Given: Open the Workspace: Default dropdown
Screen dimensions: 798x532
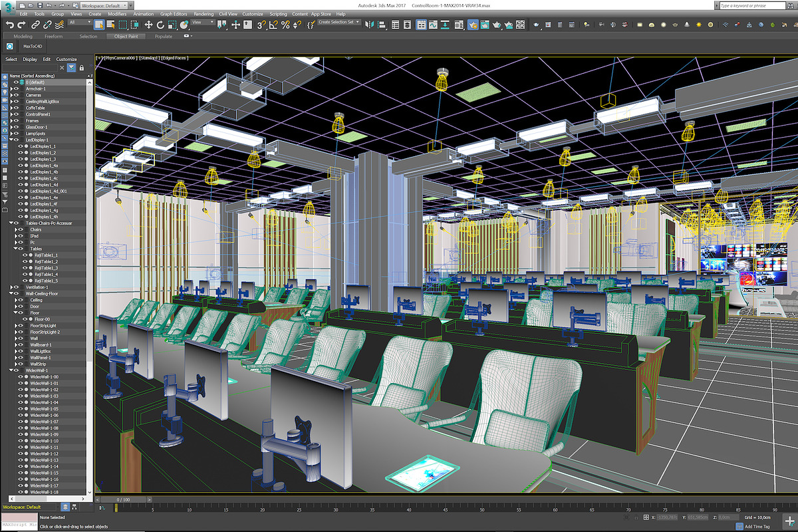Looking at the screenshot, I should pyautogui.click(x=104, y=5).
